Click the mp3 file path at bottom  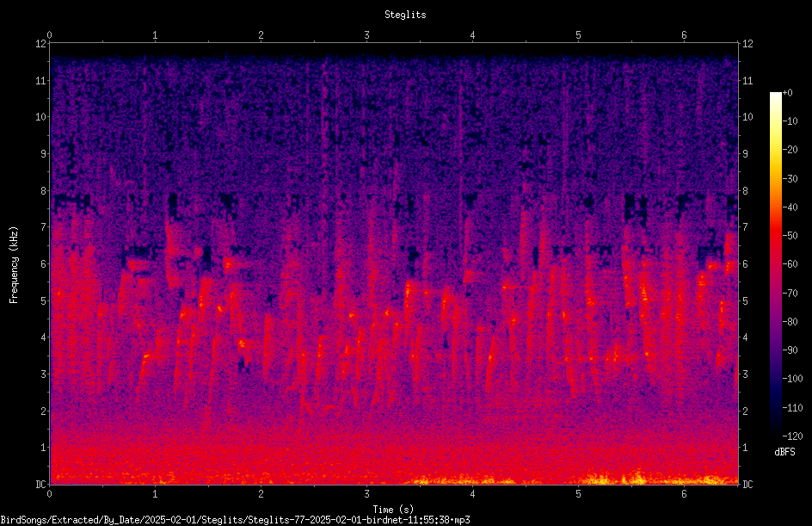[235, 519]
